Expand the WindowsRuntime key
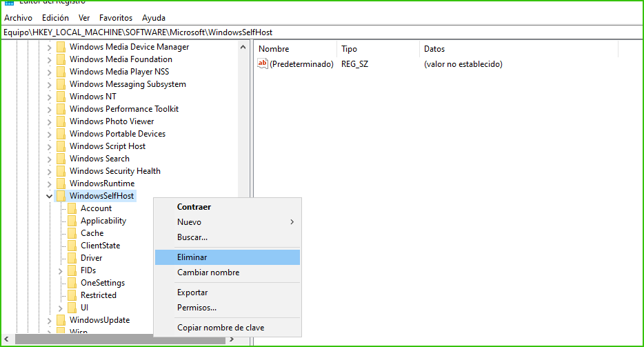The image size is (644, 347). [x=49, y=184]
